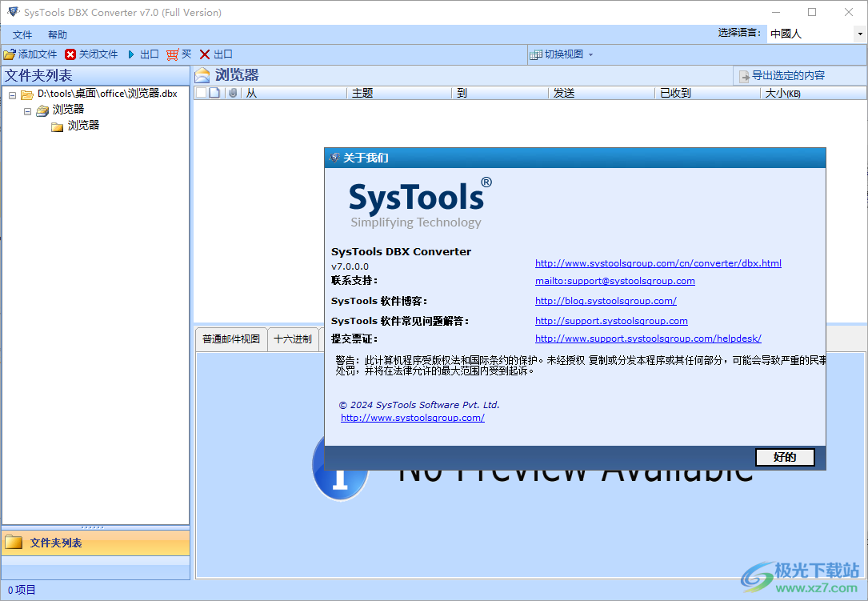Click the 添加文件 (Add File) toolbar icon
Screen dimensions: 868x601
click(9, 54)
